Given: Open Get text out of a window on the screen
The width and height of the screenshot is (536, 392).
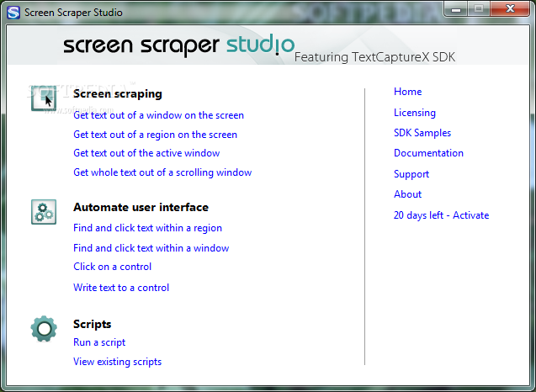Looking at the screenshot, I should pyautogui.click(x=158, y=115).
